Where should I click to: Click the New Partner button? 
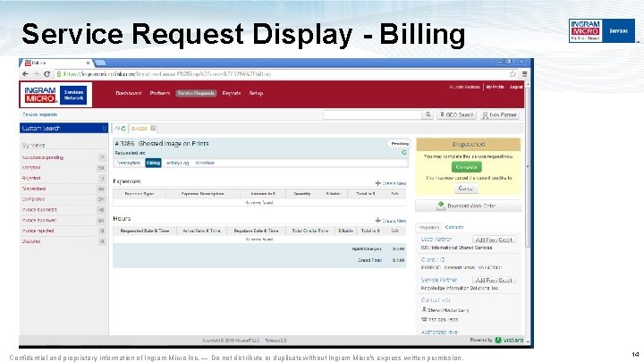[498, 114]
